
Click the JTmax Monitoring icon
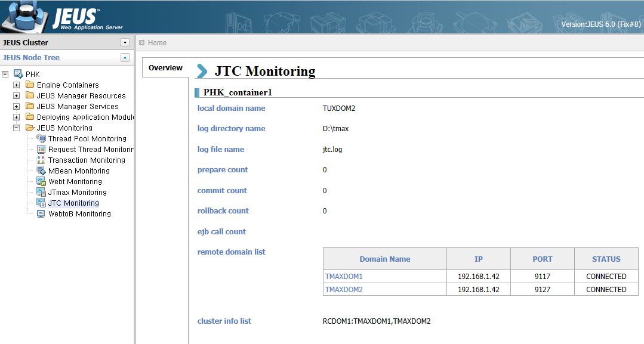point(41,192)
